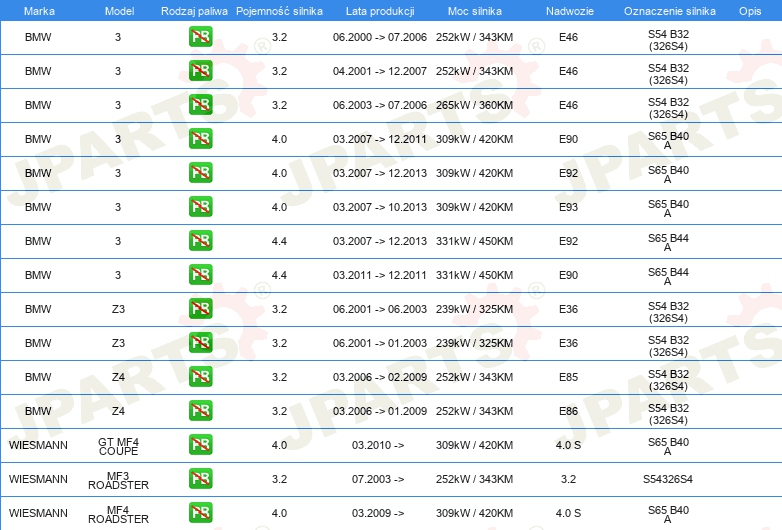The image size is (782, 530).
Task: Select the E86 body cell
Action: click(x=568, y=411)
